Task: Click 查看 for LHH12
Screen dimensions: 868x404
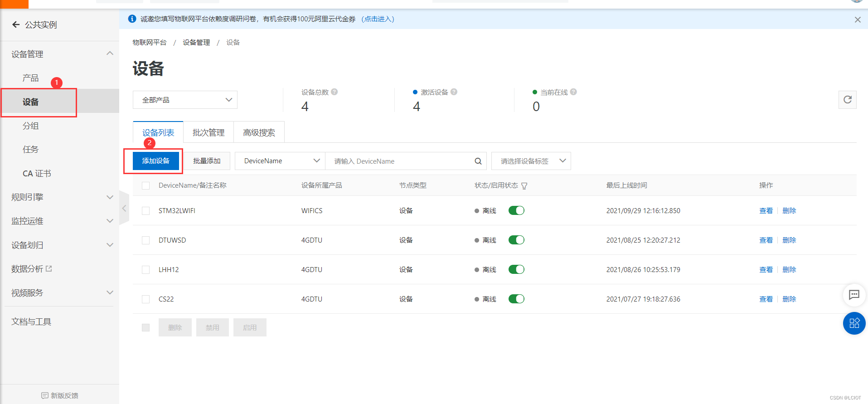Action: click(766, 269)
